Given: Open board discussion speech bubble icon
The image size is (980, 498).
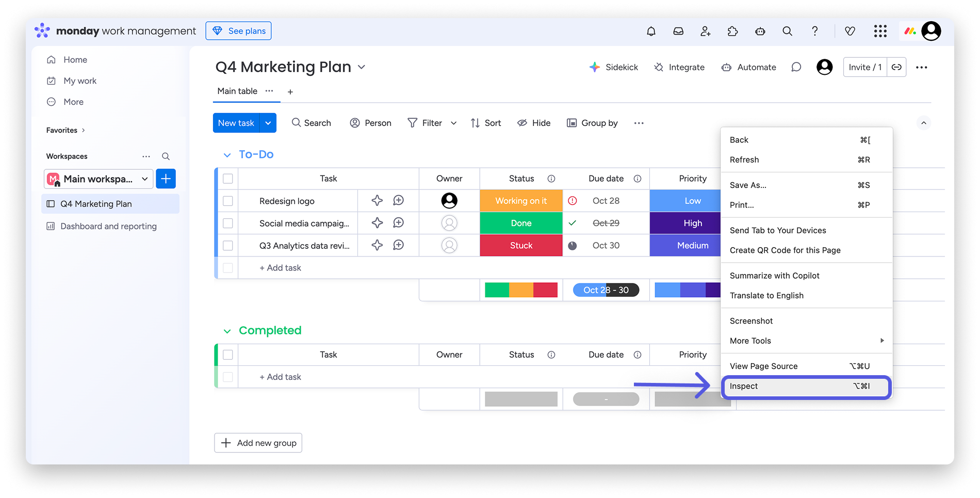Looking at the screenshot, I should click(796, 67).
